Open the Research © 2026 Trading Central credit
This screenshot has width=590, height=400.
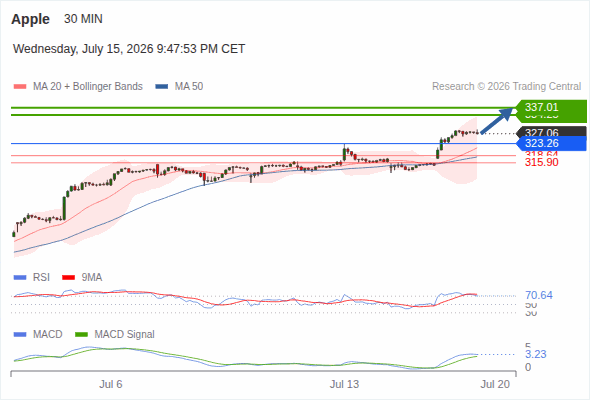(x=506, y=87)
